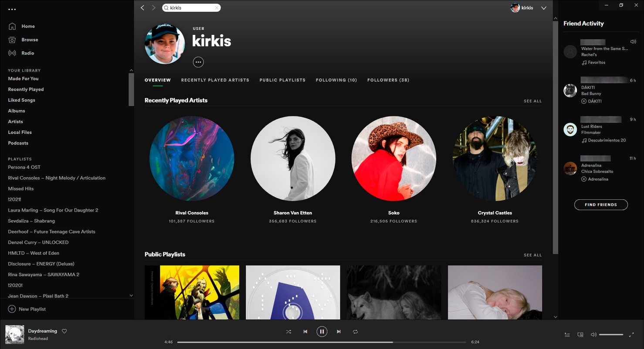644x349 pixels.
Task: Open the Persona playlist cover
Action: 192,292
